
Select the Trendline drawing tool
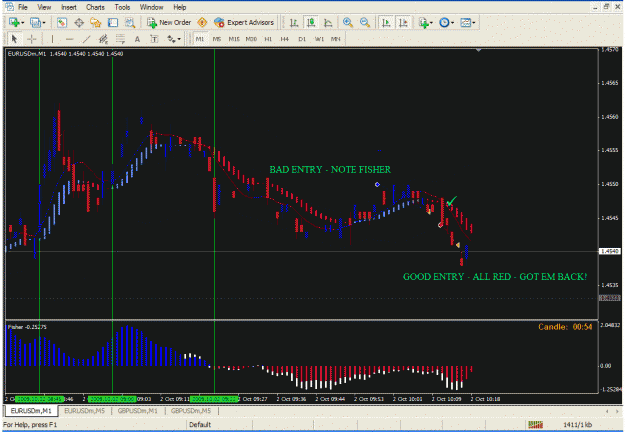[86, 39]
